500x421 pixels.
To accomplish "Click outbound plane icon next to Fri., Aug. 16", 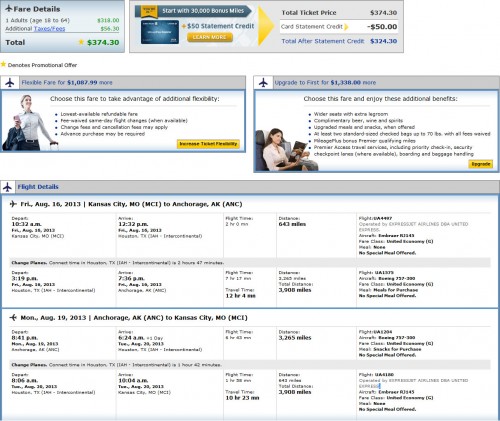I will pyautogui.click(x=13, y=204).
